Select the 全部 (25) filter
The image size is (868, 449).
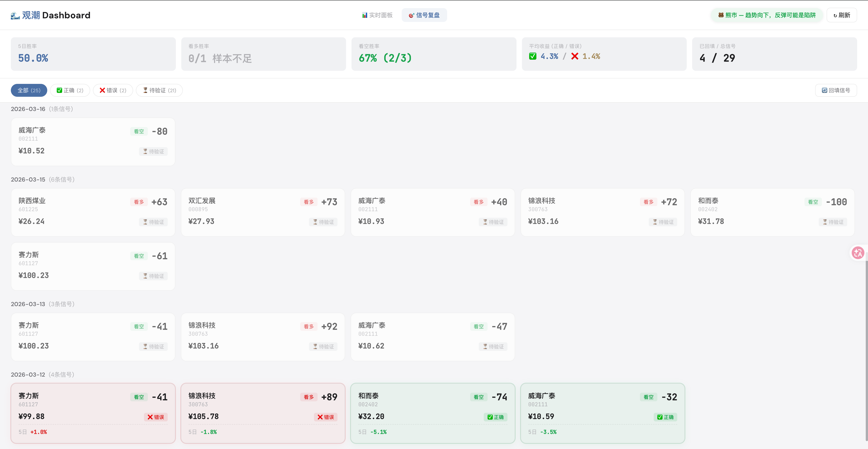29,90
